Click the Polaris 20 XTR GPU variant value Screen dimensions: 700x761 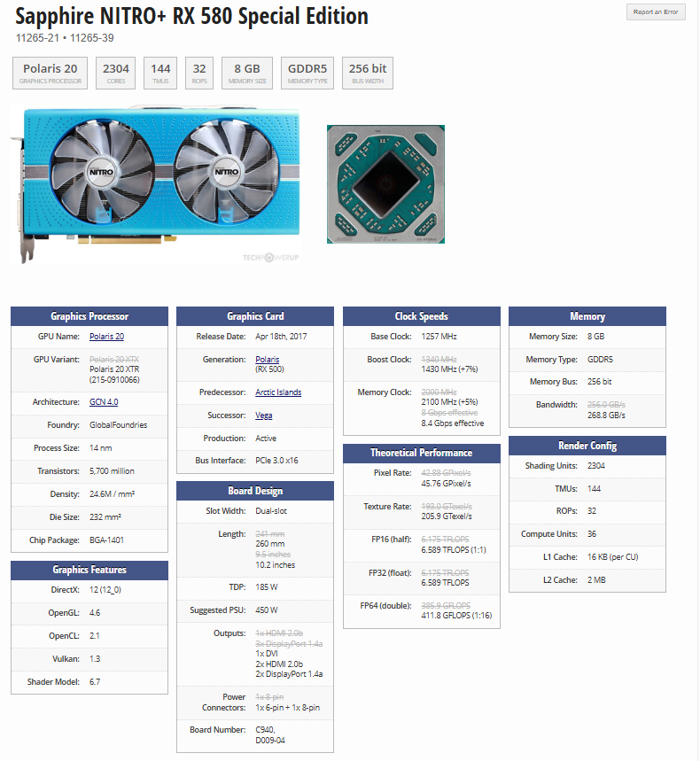114,369
